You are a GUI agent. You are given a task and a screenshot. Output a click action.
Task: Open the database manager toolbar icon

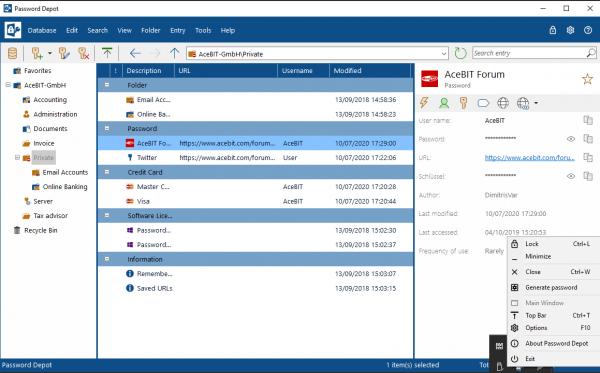(x=12, y=53)
